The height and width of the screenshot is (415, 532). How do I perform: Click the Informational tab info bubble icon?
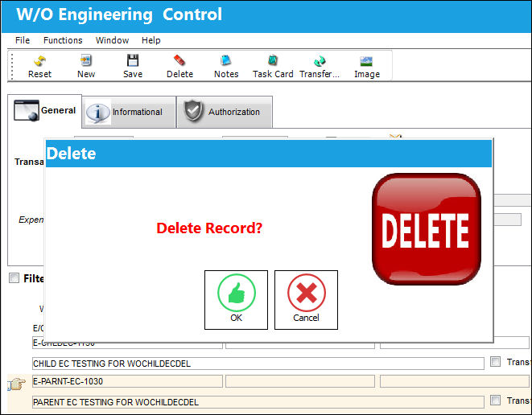point(97,113)
